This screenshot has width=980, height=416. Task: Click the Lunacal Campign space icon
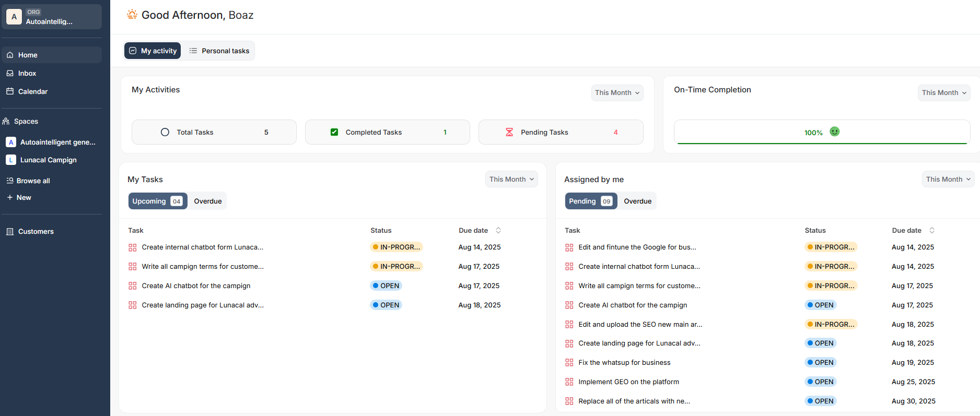click(11, 160)
